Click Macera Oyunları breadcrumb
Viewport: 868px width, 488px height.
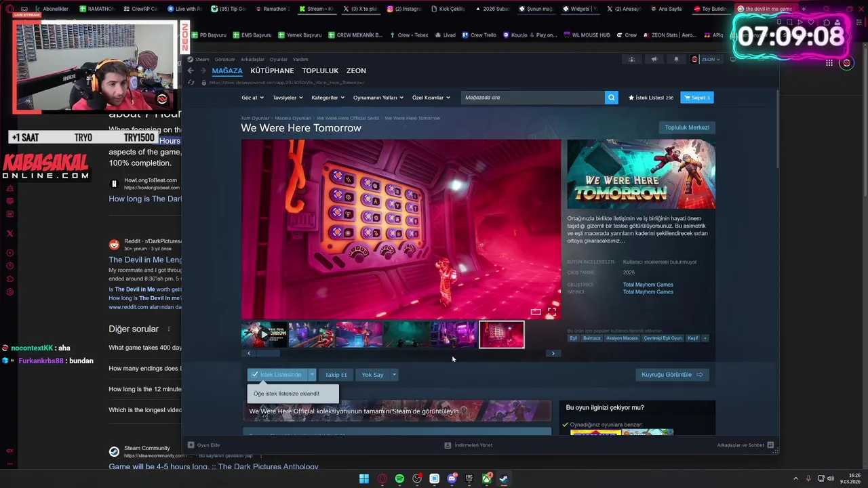pyautogui.click(x=293, y=118)
